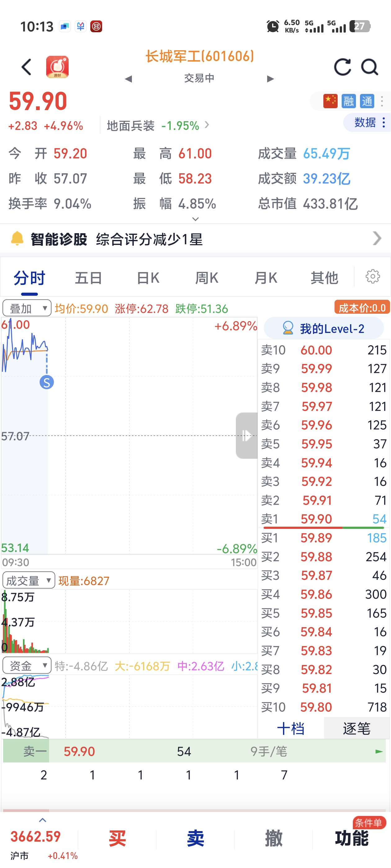The image size is (391, 868).
Task: Switch to 逐笔 view
Action: (357, 728)
